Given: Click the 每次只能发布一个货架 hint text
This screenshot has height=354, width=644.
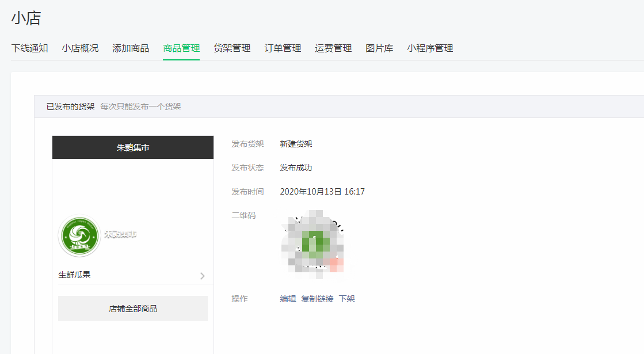Looking at the screenshot, I should point(140,106).
